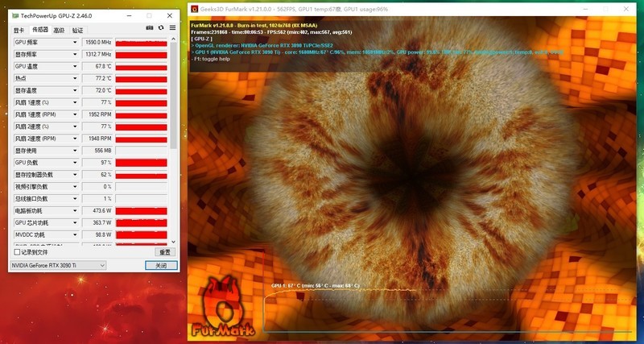Click the GPU-Z app icon in title bar
The image size is (644, 344).
(15, 15)
